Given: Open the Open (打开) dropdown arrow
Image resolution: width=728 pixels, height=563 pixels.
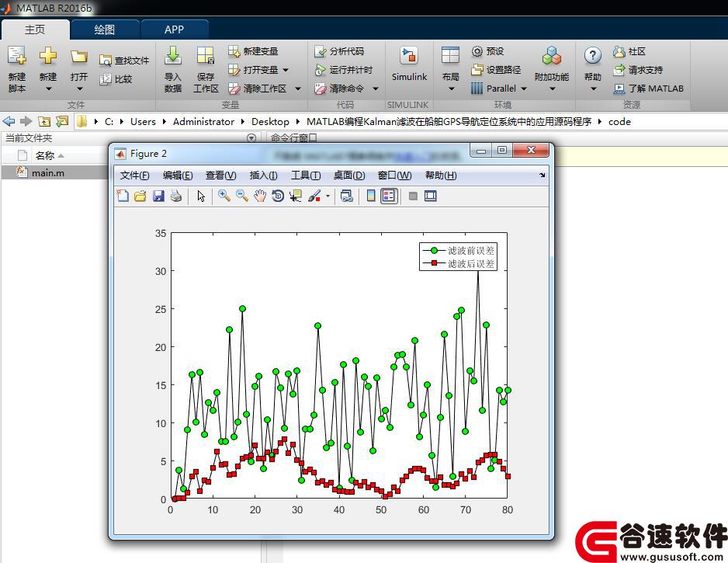Looking at the screenshot, I should coord(79,89).
